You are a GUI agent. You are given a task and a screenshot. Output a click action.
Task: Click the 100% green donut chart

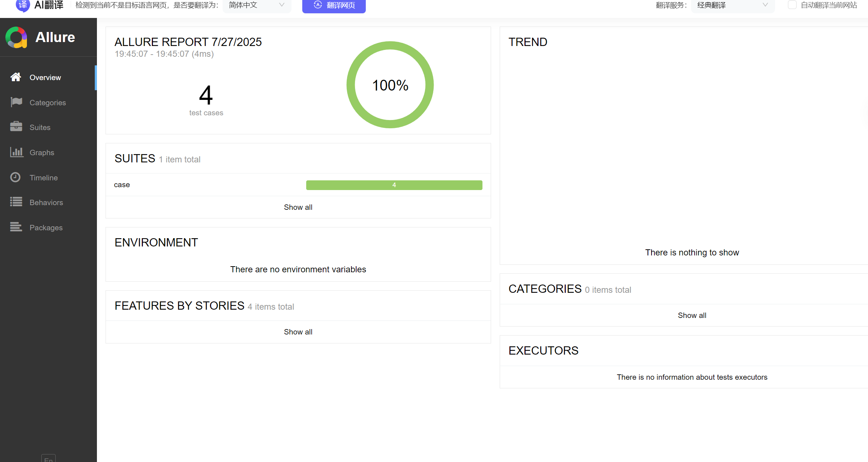pos(390,85)
